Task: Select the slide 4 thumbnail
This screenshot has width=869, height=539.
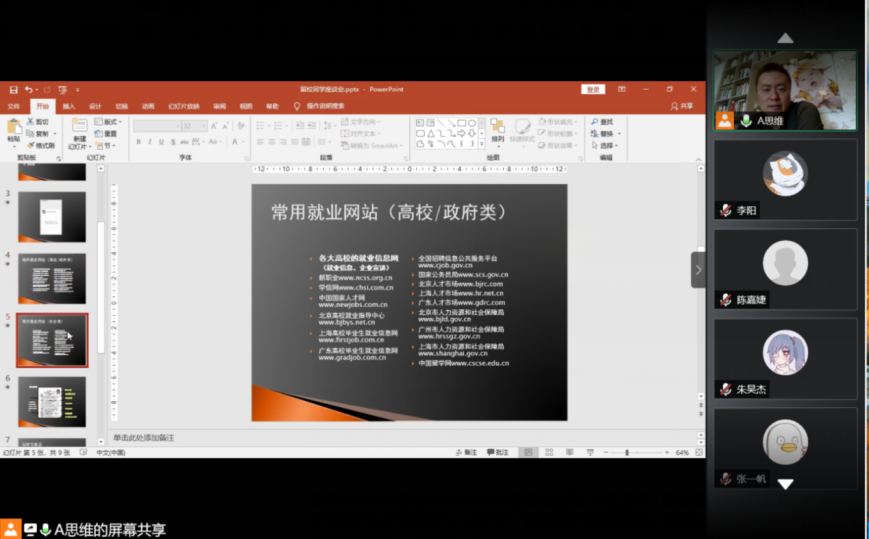Action: 52,279
